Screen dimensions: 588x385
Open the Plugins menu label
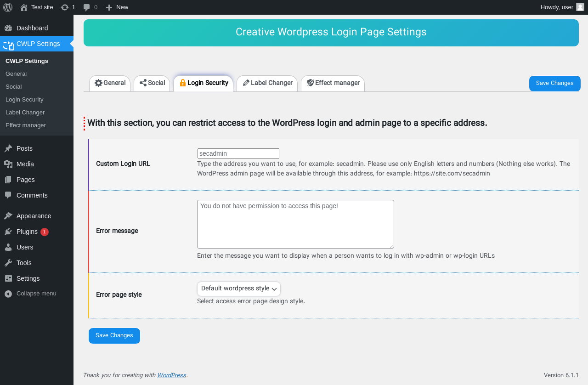coord(27,232)
